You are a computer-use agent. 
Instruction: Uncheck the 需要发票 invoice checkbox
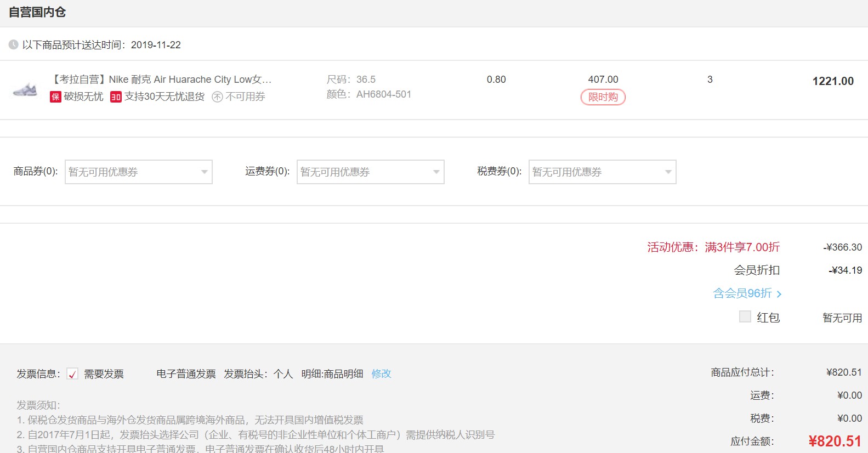click(x=72, y=374)
